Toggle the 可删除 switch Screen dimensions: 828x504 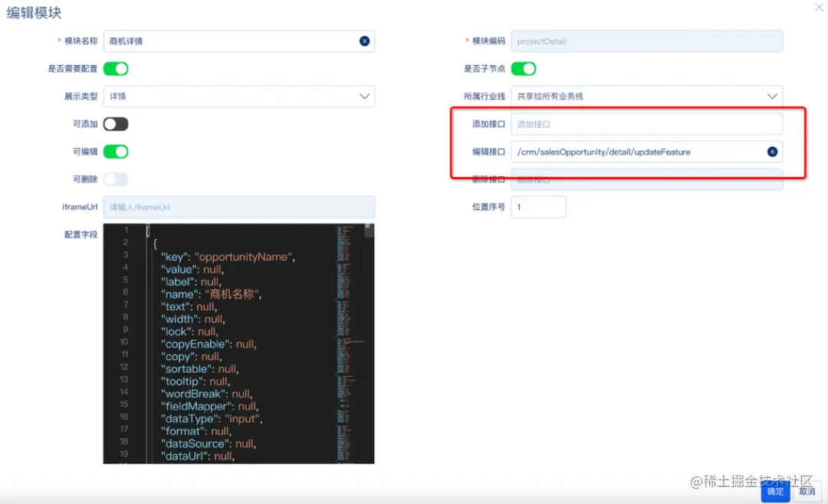point(116,179)
